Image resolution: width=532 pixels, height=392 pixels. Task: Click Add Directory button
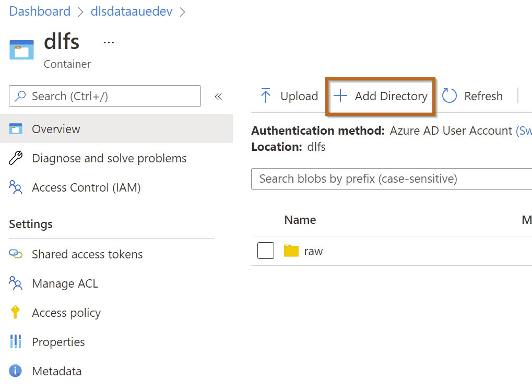coord(381,97)
